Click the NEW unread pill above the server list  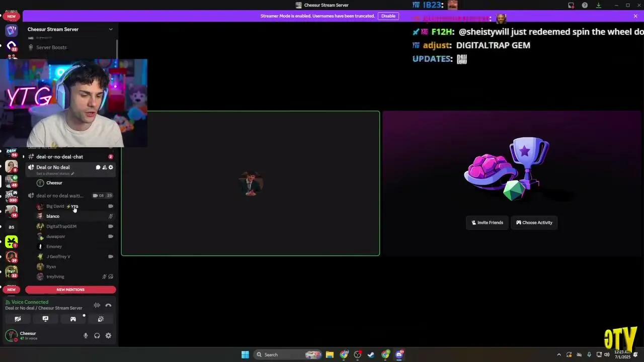[11, 16]
